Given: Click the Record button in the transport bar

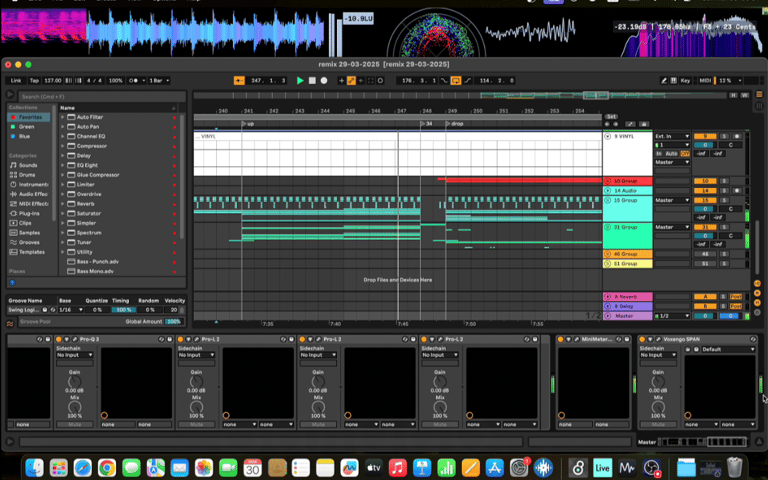Looking at the screenshot, I should point(325,80).
